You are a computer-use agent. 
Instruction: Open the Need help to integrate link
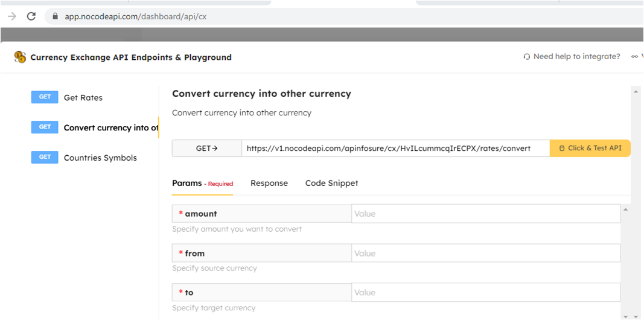coord(576,57)
